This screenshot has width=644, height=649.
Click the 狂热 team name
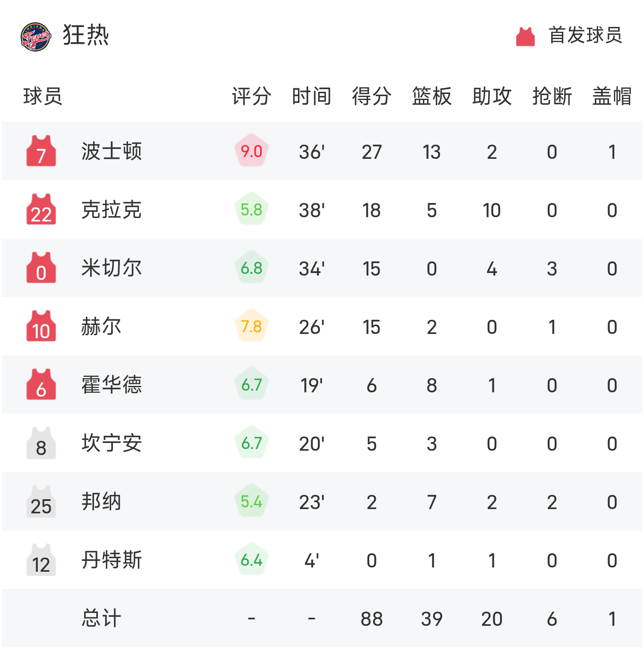(86, 35)
